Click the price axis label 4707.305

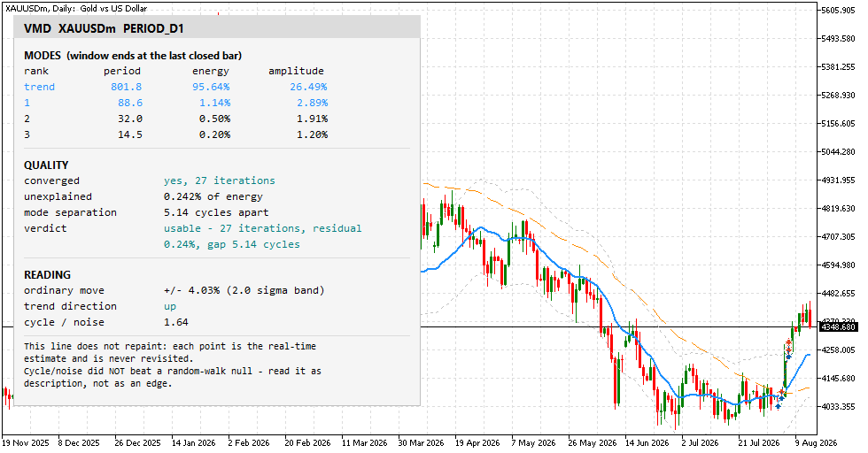pyautogui.click(x=838, y=237)
